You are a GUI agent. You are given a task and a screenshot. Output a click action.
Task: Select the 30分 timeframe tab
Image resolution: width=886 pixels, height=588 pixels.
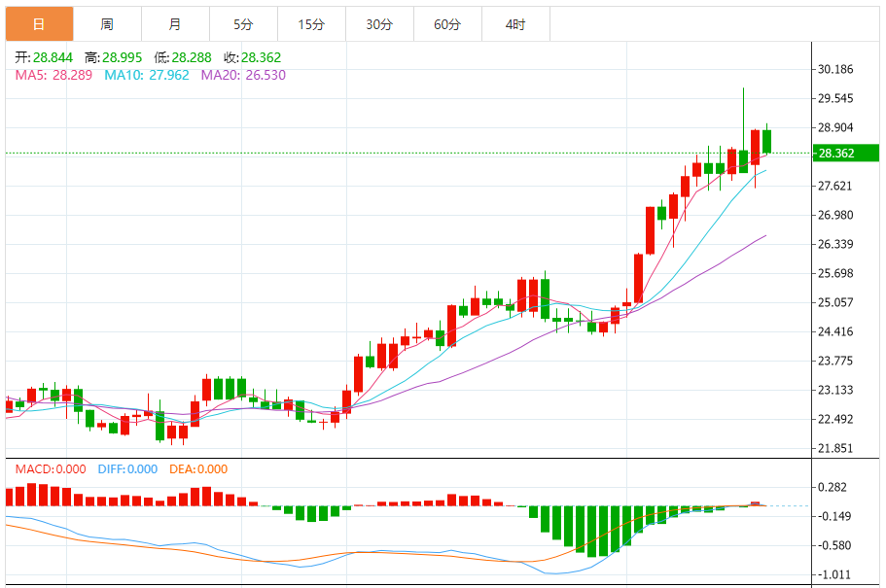379,24
